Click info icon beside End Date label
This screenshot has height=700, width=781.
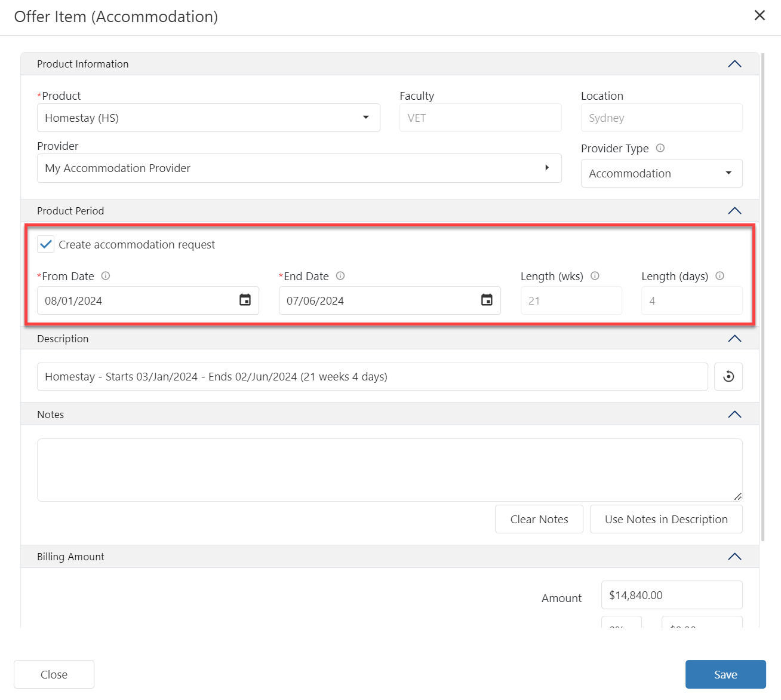point(340,276)
